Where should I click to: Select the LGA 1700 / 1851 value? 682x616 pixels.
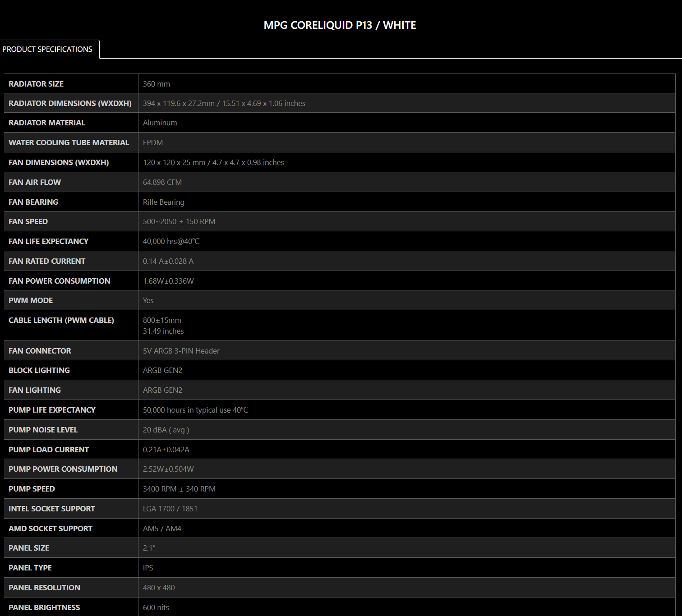pos(170,509)
